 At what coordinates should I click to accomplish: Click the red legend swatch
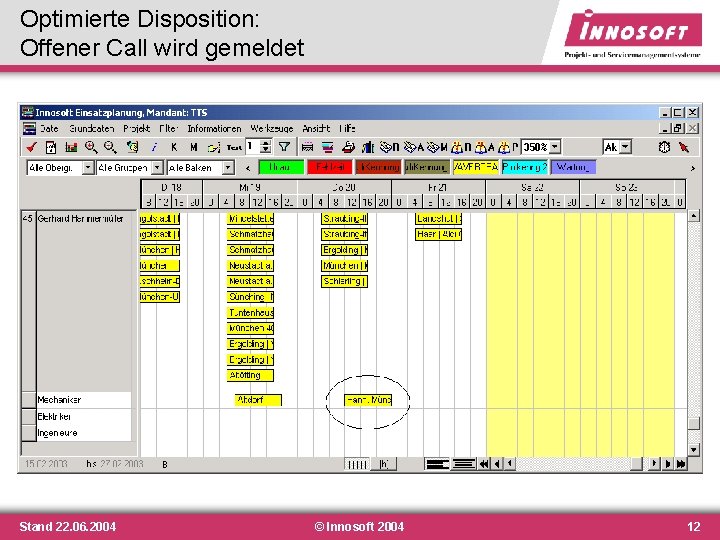point(330,168)
